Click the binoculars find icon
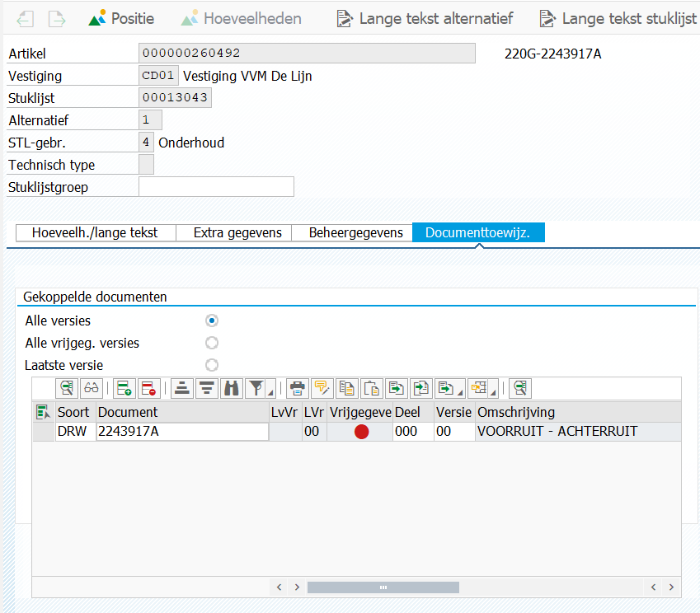Screen dimensions: 700x613 tap(231, 388)
